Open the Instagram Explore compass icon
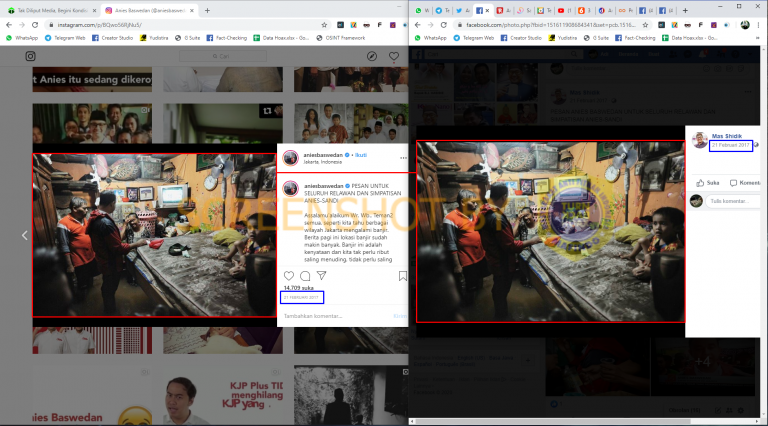Screen dimensions: 768x426 pyautogui.click(x=372, y=56)
